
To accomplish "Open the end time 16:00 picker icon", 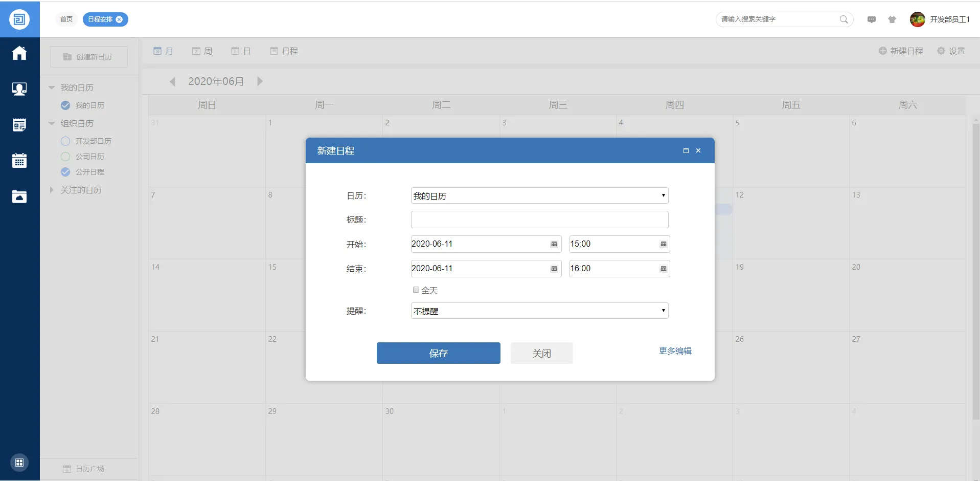I will [664, 269].
